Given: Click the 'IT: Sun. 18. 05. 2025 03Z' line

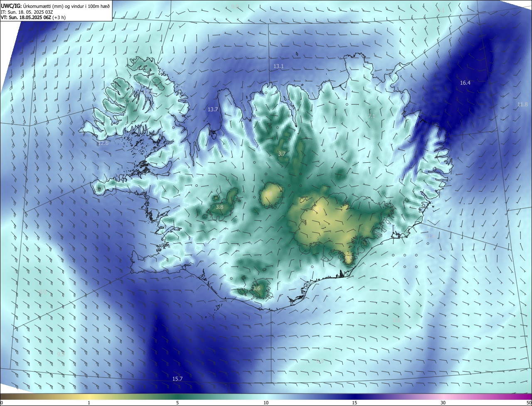Looking at the screenshot, I should (x=26, y=12).
